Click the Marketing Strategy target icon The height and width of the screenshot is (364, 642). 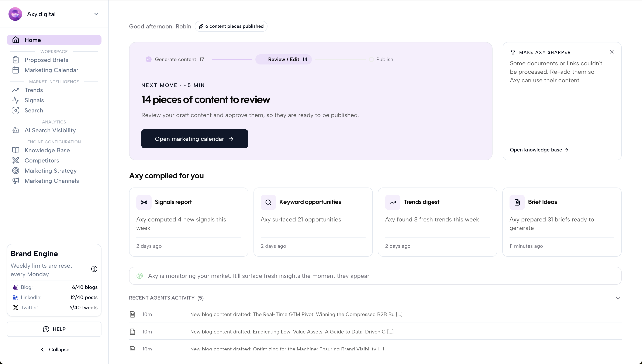click(x=16, y=171)
